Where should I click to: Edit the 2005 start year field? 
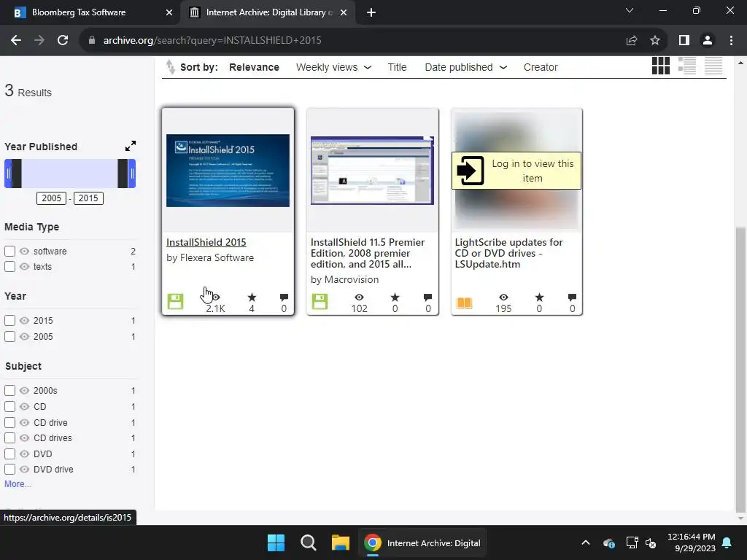[52, 198]
